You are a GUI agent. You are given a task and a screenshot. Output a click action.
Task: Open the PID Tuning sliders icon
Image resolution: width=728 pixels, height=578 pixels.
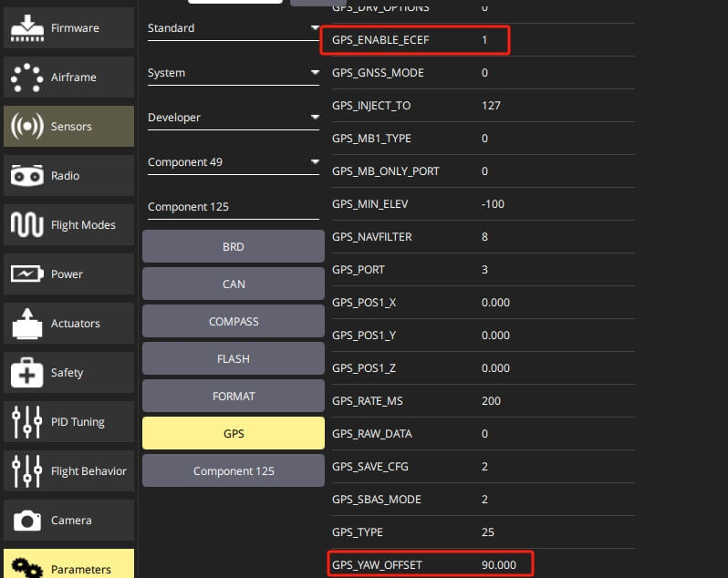coord(27,422)
